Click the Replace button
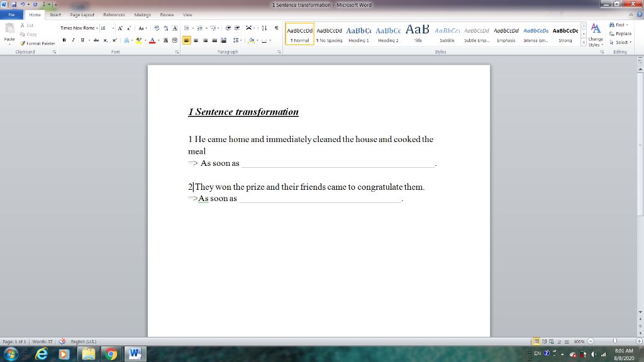644x362 pixels. 621,34
